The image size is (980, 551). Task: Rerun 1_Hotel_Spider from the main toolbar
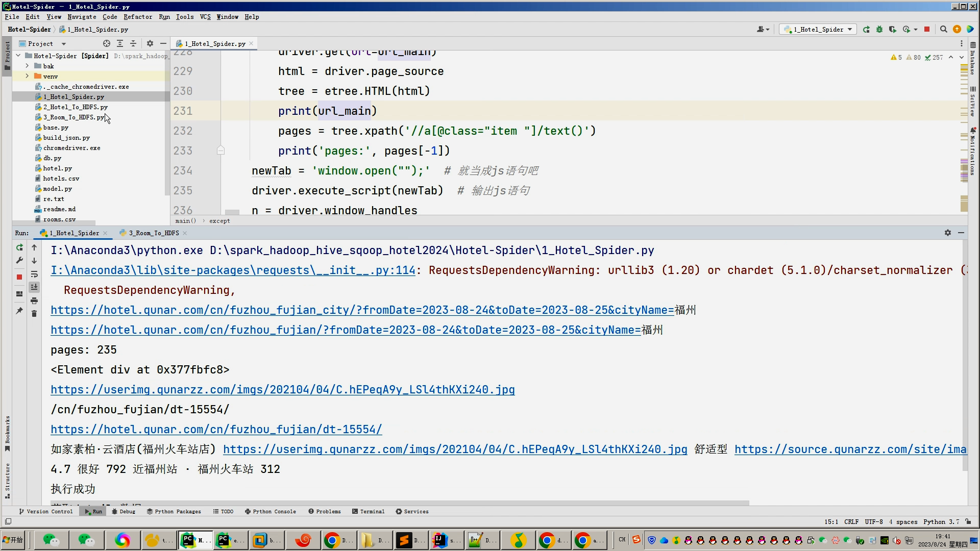pyautogui.click(x=866, y=30)
